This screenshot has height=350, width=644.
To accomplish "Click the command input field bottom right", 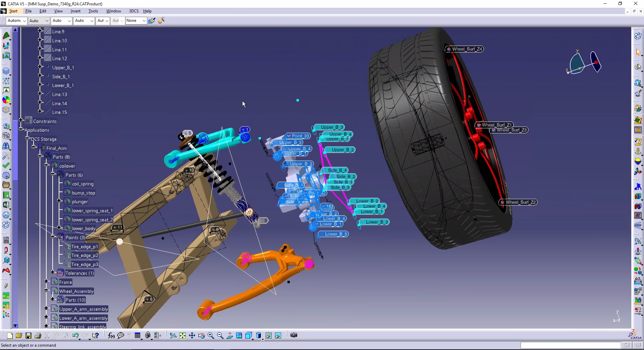I will (570, 345).
